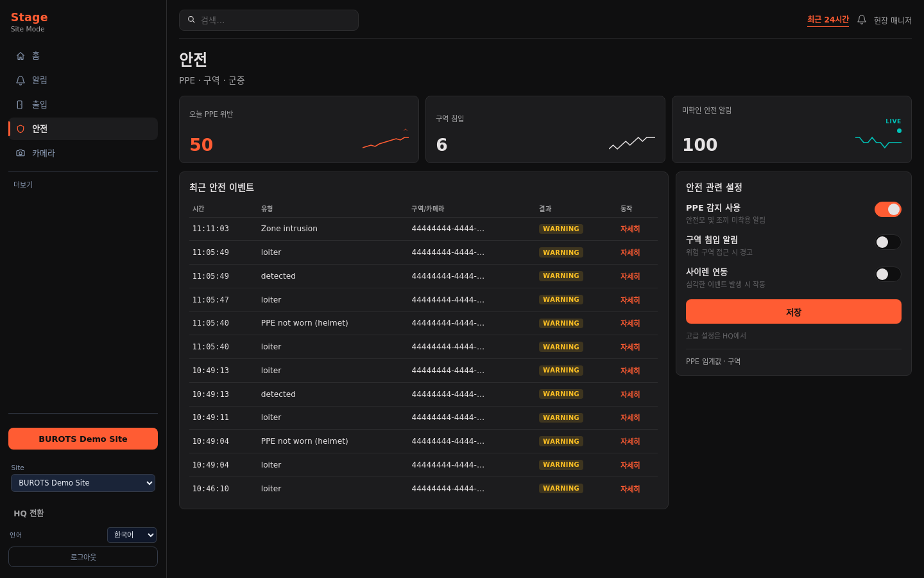This screenshot has height=578, width=924.
Task: Open alerts via sidebar bell icon
Action: [21, 80]
